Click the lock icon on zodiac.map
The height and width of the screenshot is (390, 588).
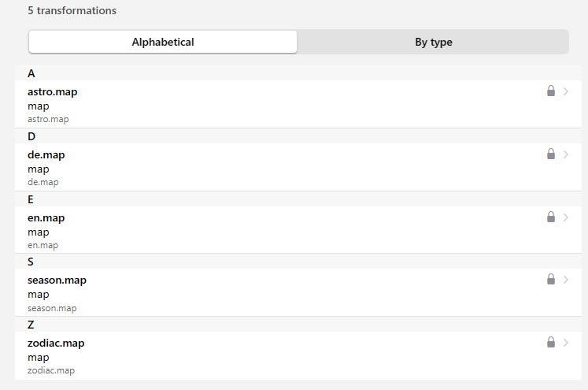[551, 343]
